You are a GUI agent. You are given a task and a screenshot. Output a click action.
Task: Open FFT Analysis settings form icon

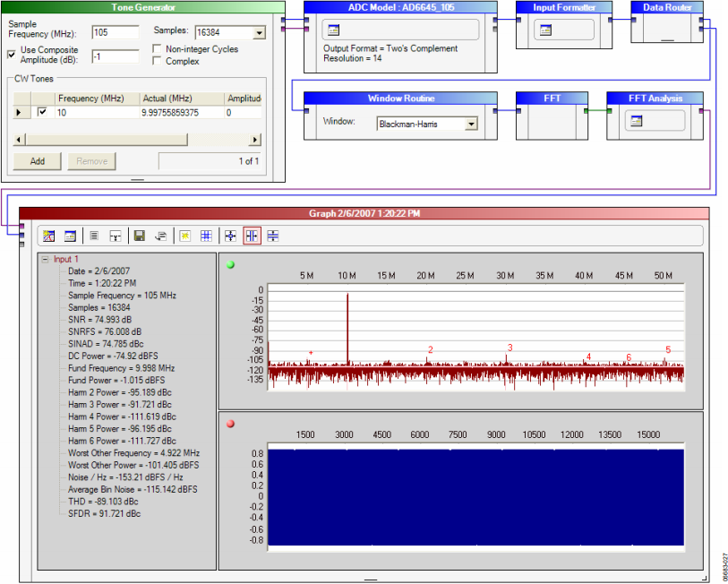coord(636,121)
